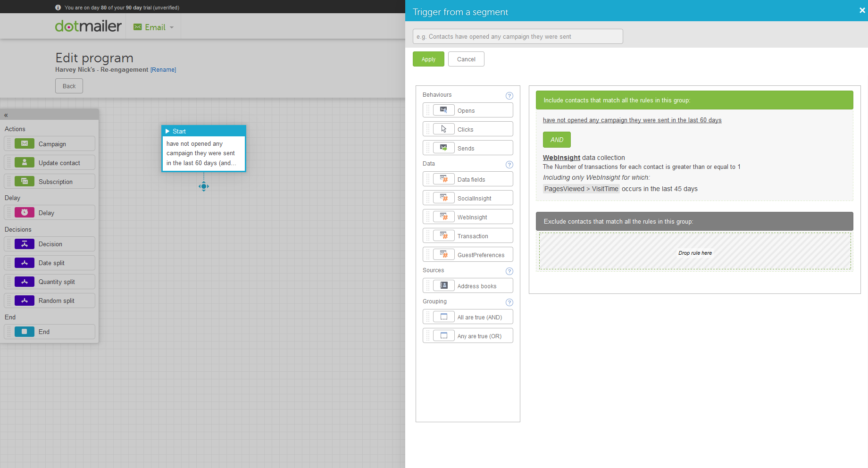Edit the not opened campaign rule
This screenshot has width=868, height=468.
click(632, 120)
